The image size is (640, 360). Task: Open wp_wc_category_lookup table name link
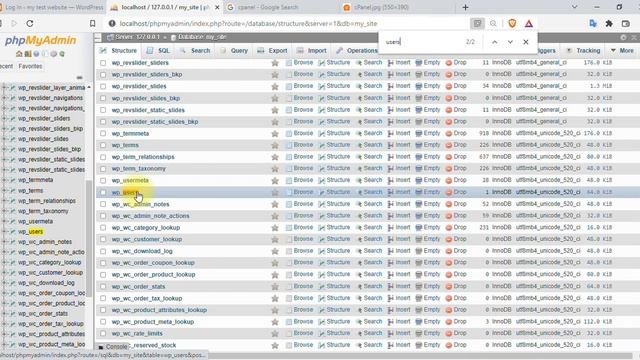tap(146, 228)
